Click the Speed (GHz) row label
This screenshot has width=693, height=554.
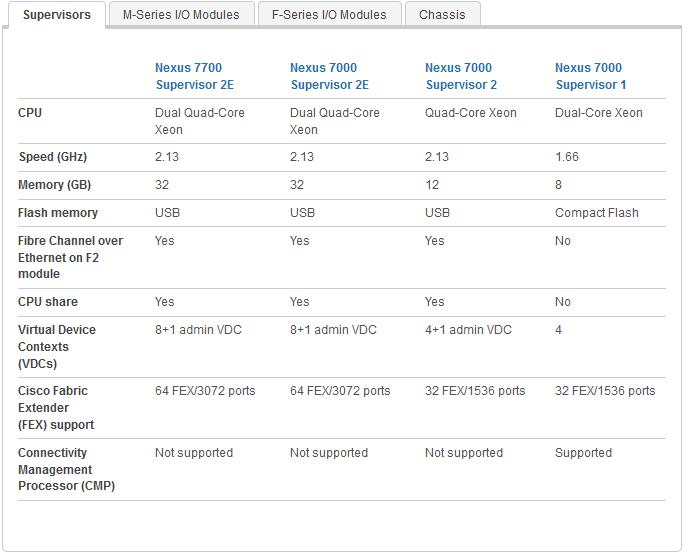[x=53, y=157]
